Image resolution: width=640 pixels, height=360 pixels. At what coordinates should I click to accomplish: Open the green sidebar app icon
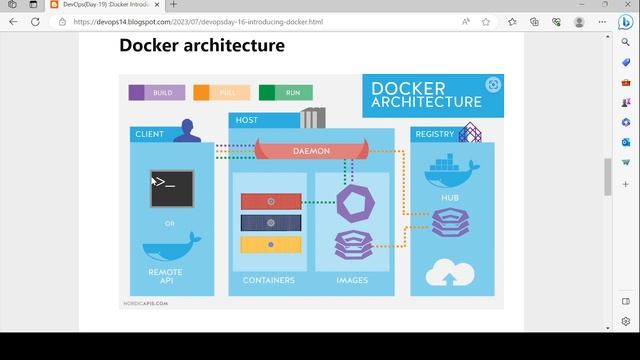pyautogui.click(x=626, y=162)
